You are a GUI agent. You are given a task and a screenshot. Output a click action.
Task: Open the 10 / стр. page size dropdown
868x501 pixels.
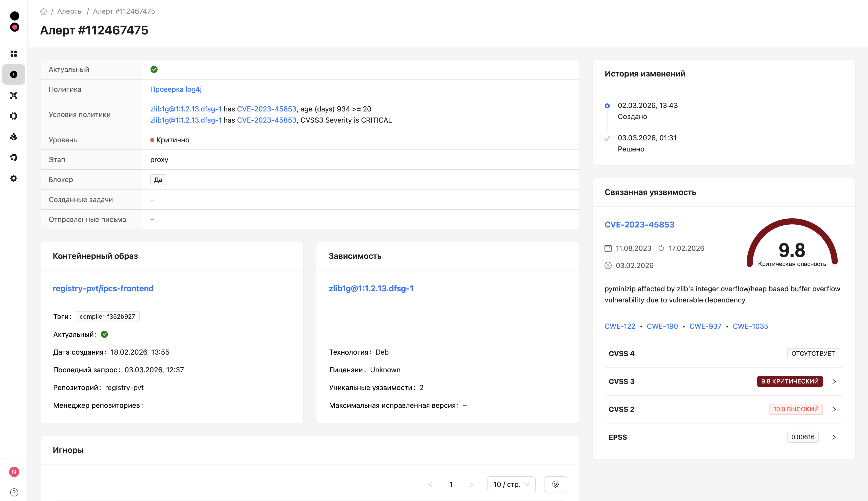[x=511, y=484]
